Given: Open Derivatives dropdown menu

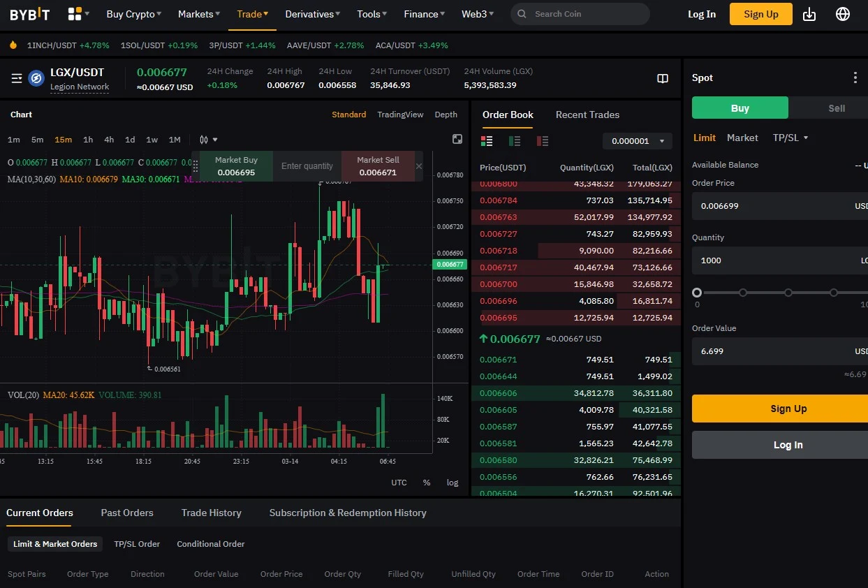Looking at the screenshot, I should (313, 14).
